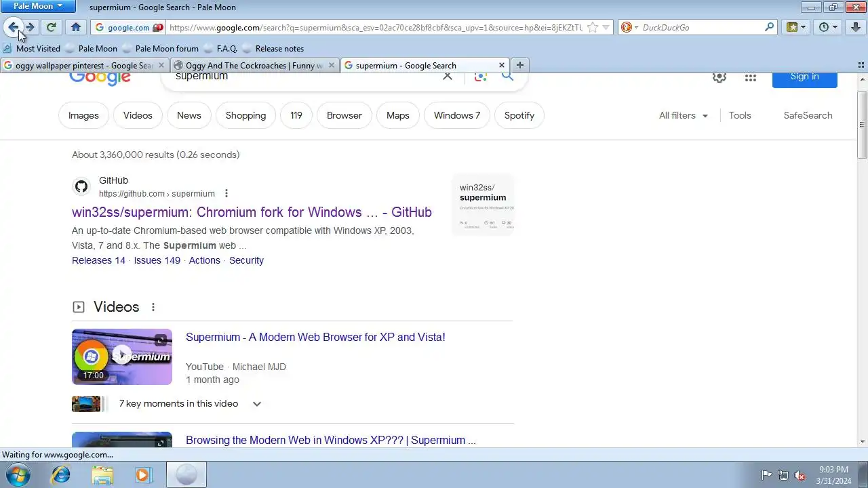Open the F.A.Q. bookmark
This screenshot has width=868, height=488.
pos(220,49)
